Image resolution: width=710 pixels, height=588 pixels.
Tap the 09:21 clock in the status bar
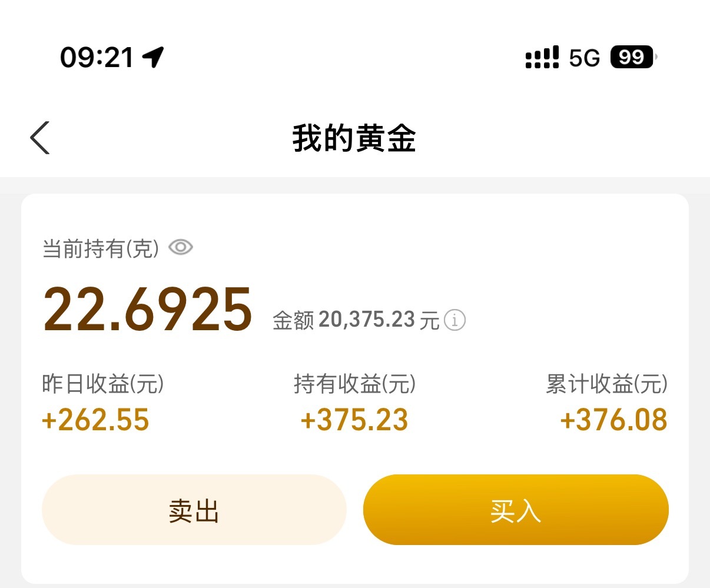pos(97,58)
